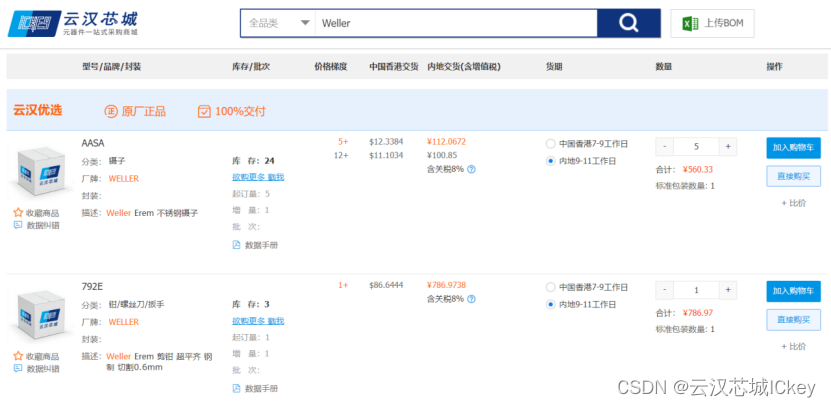This screenshot has height=407, width=831.
Task: Add AASA to cart with 加入购物车
Action: pos(793,147)
